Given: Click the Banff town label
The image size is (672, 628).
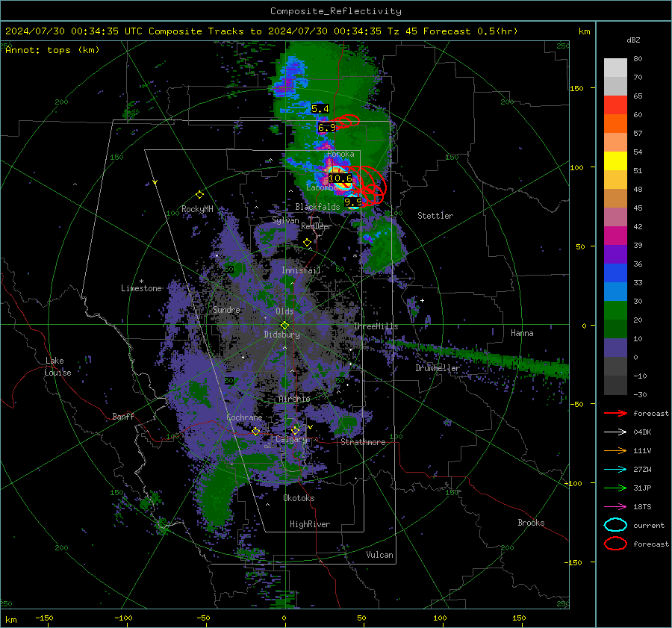Looking at the screenshot, I should [x=123, y=416].
